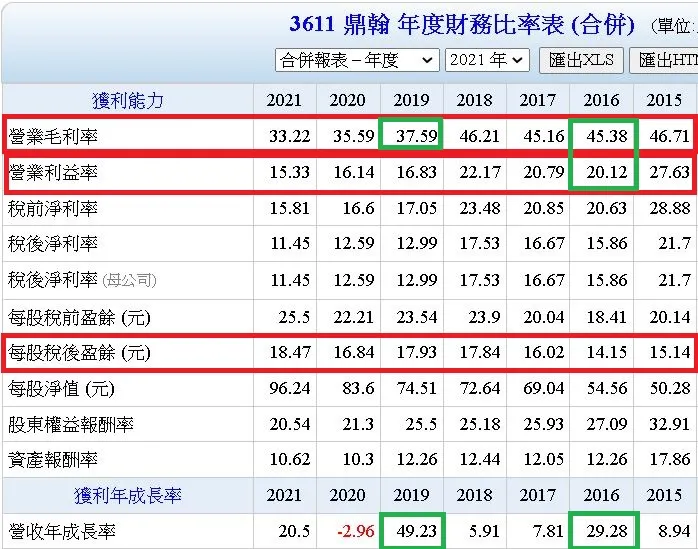Click the 32.91 ROE value for 2015
This screenshot has width=698, height=549.
(670, 424)
